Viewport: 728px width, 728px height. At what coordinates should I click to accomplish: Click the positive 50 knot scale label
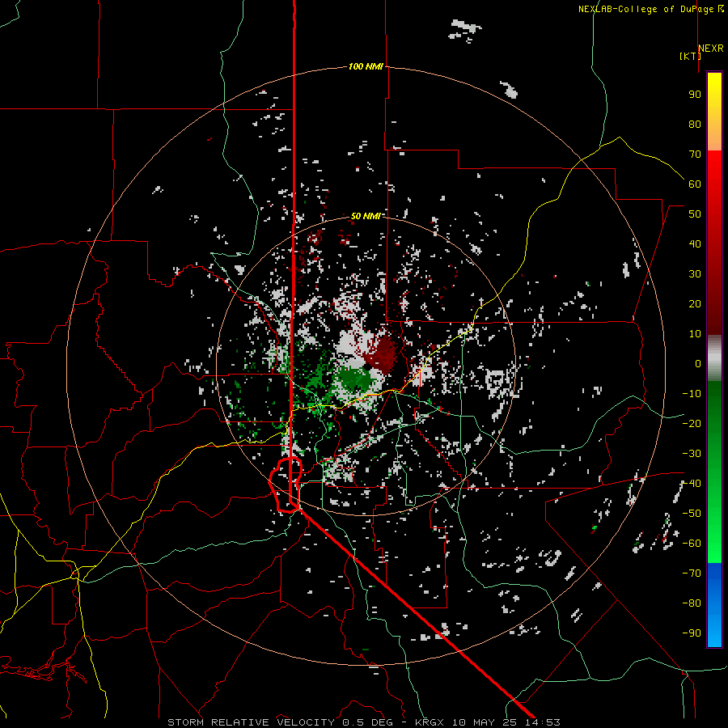pos(695,214)
